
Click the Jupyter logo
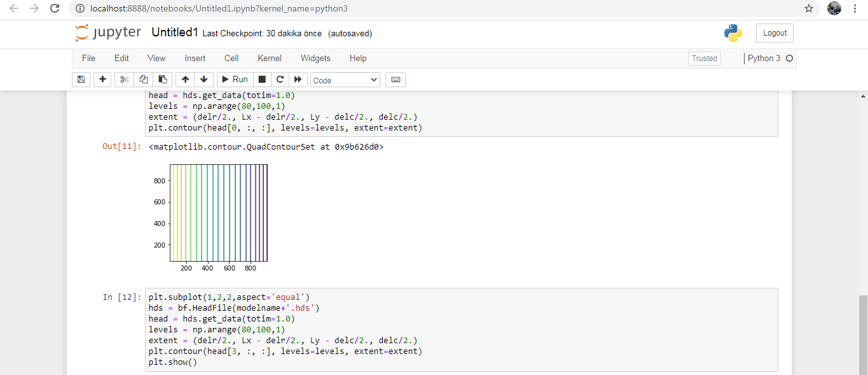tap(107, 33)
